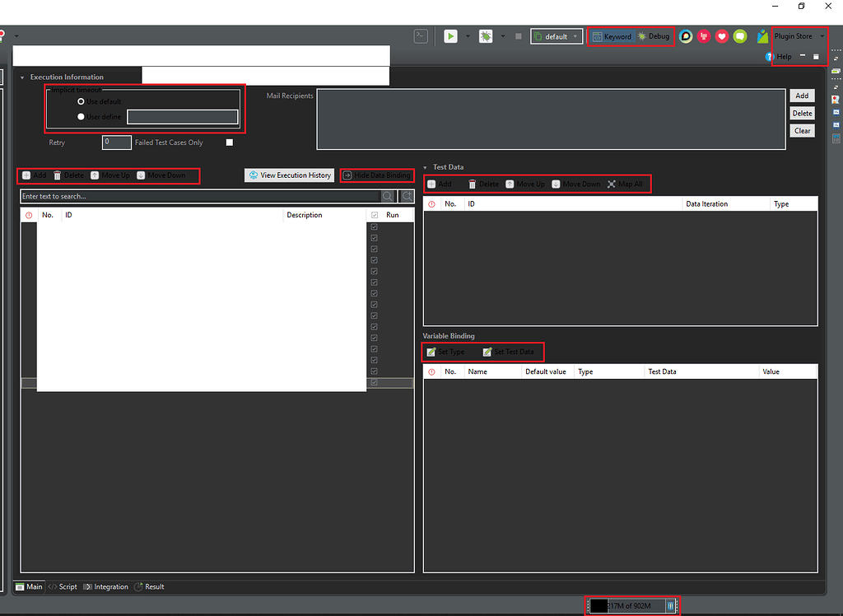Collapse the Execution Information section
This screenshot has height=616, width=843.
22,76
